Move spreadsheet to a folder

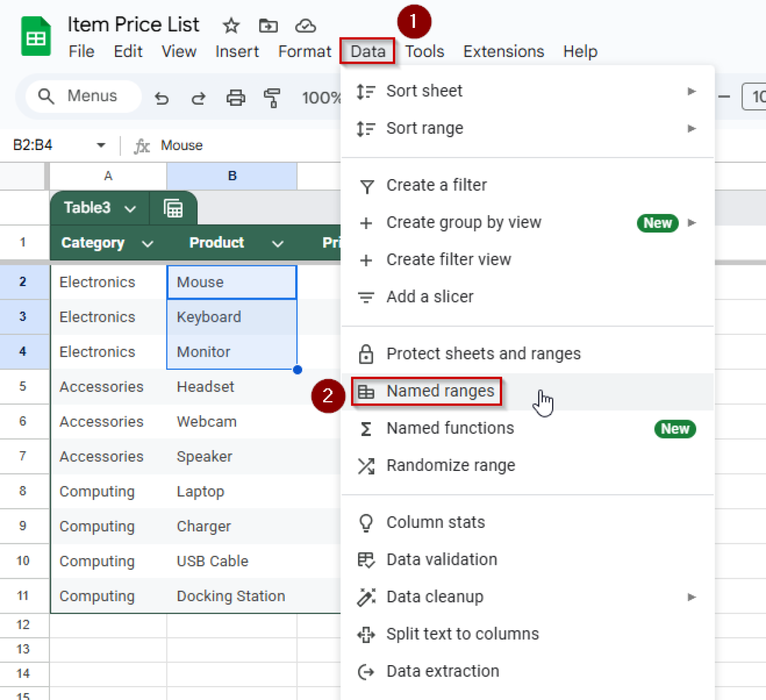(x=268, y=25)
